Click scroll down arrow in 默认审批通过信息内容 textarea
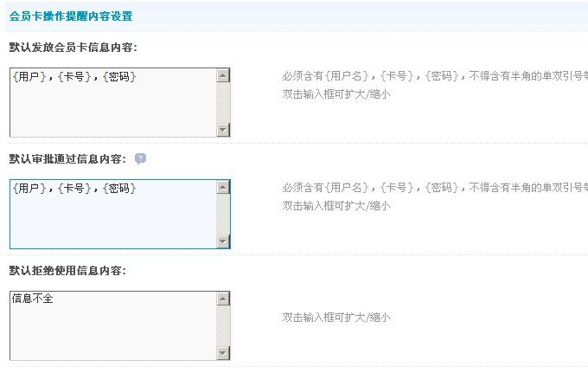This screenshot has width=588, height=373. click(x=223, y=241)
